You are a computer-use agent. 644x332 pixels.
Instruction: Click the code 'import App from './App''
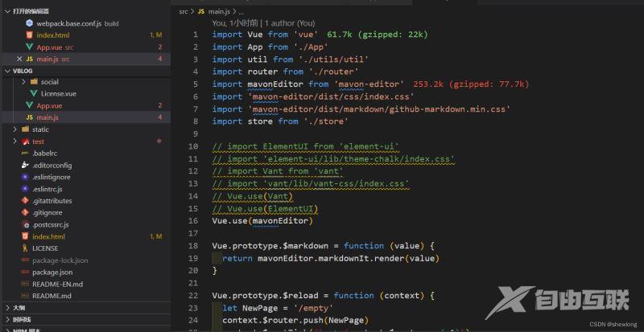(x=270, y=47)
